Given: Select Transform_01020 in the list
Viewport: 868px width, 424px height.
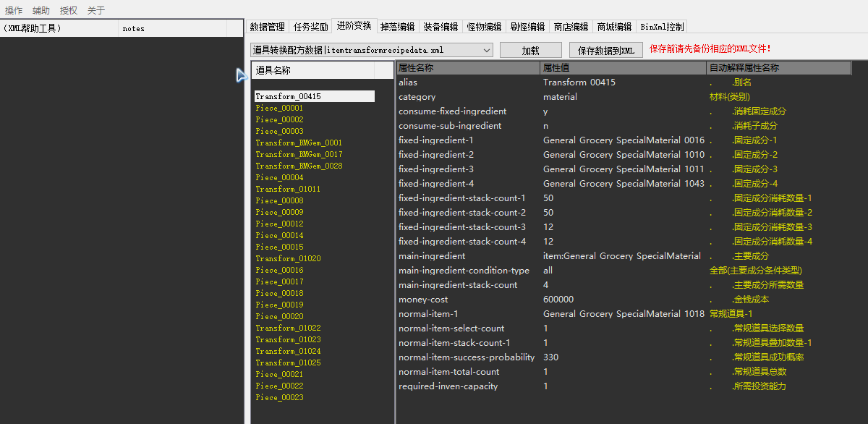Looking at the screenshot, I should pos(288,258).
